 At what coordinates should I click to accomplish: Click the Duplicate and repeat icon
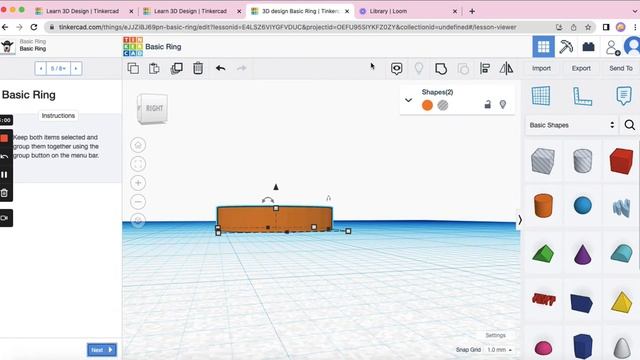coord(176,68)
